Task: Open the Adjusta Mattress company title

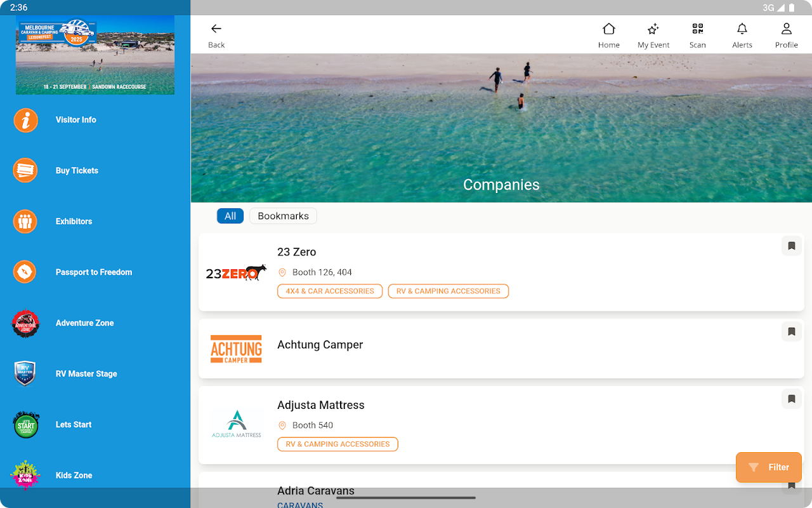Action: (321, 405)
